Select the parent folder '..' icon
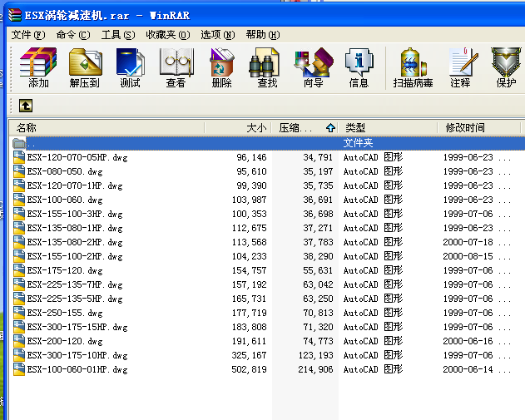The image size is (525, 420). (19, 143)
